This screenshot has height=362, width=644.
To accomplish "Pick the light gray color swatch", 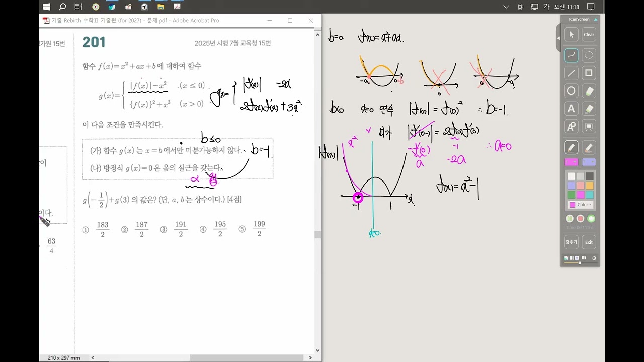I will coord(580,176).
